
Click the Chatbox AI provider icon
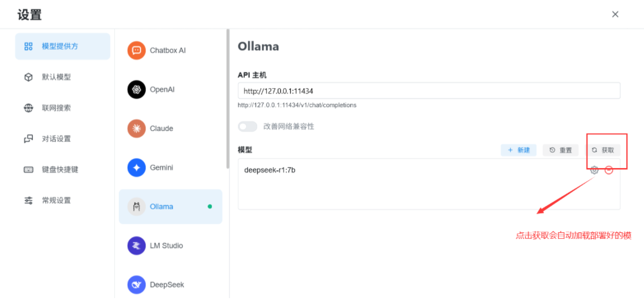(x=137, y=51)
